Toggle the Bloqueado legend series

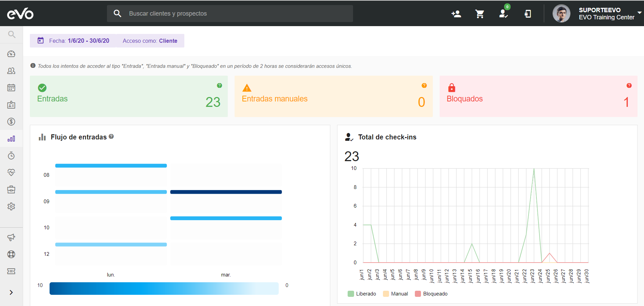(431, 294)
